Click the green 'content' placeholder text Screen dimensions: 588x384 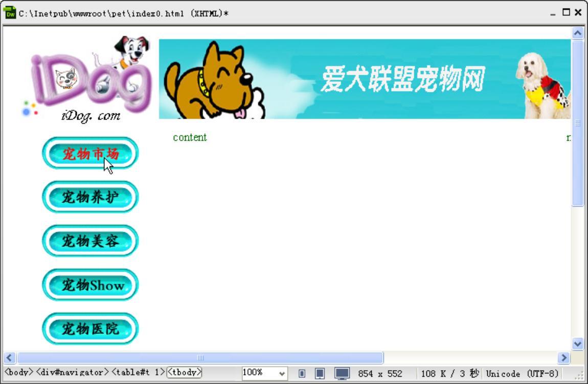click(190, 138)
